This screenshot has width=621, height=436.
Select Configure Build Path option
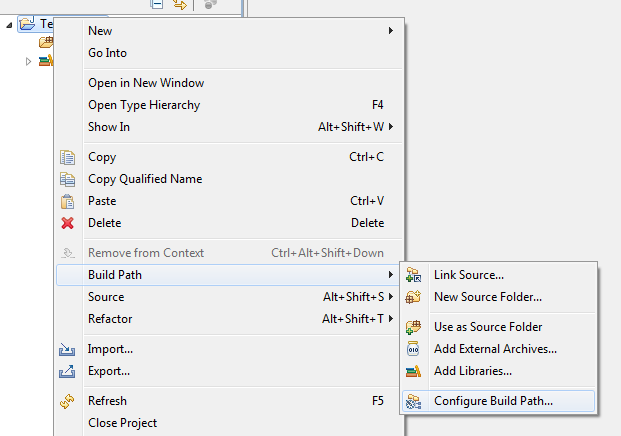coord(493,401)
